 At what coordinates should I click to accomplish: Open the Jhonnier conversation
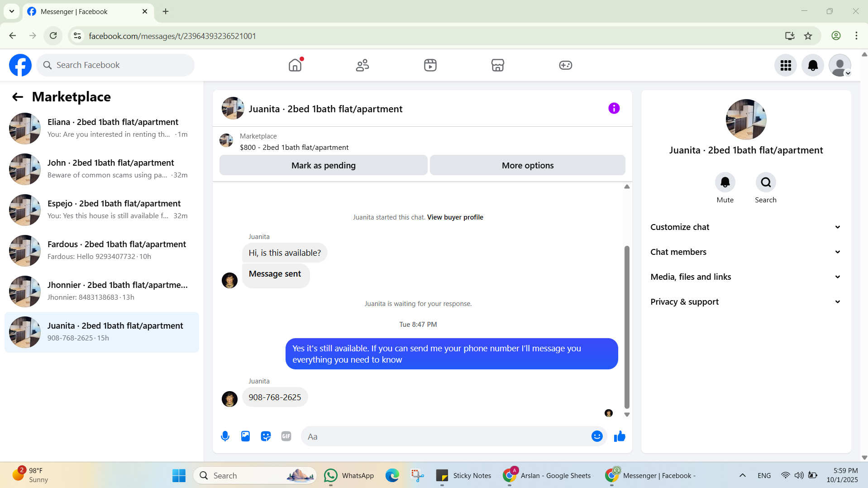coord(102,292)
